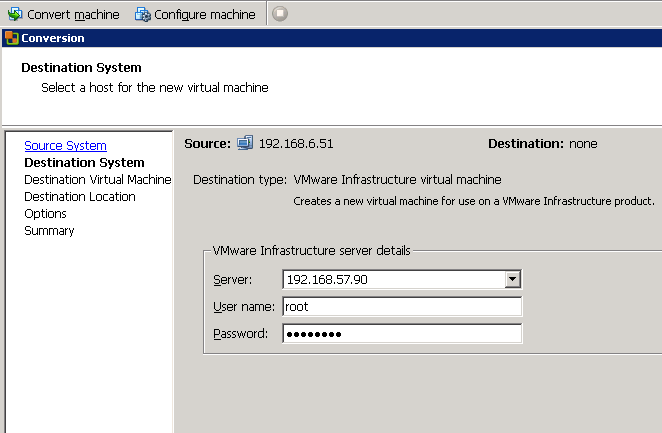Click the Convert machine label
Screen dimensions: 662x433
pyautogui.click(x=73, y=14)
